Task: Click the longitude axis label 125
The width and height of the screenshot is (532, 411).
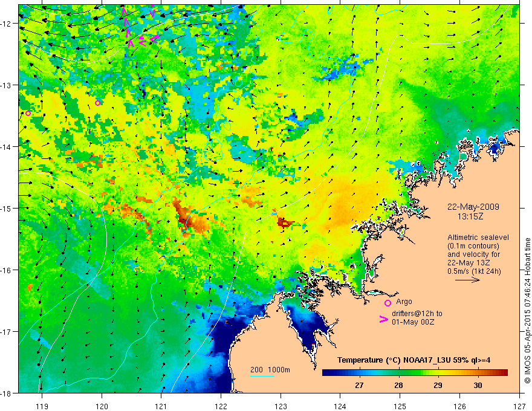Action: [x=400, y=406]
